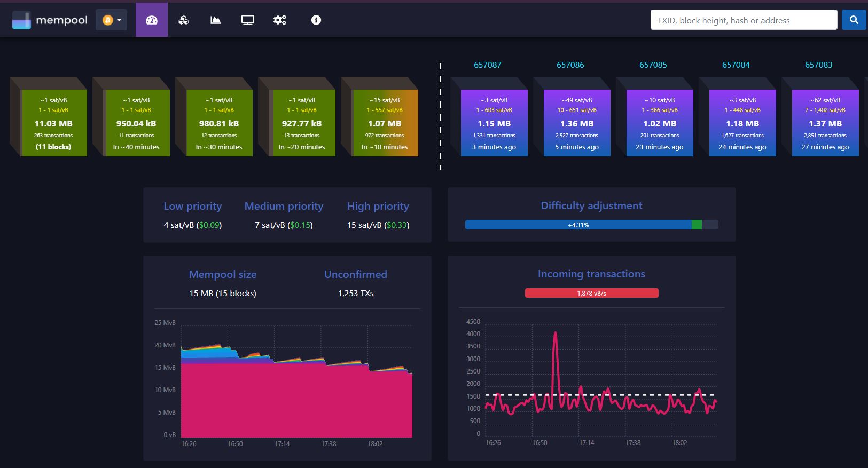This screenshot has width=868, height=468.
Task: Select mined block 657083 with 1.37 MB
Action: coord(825,123)
